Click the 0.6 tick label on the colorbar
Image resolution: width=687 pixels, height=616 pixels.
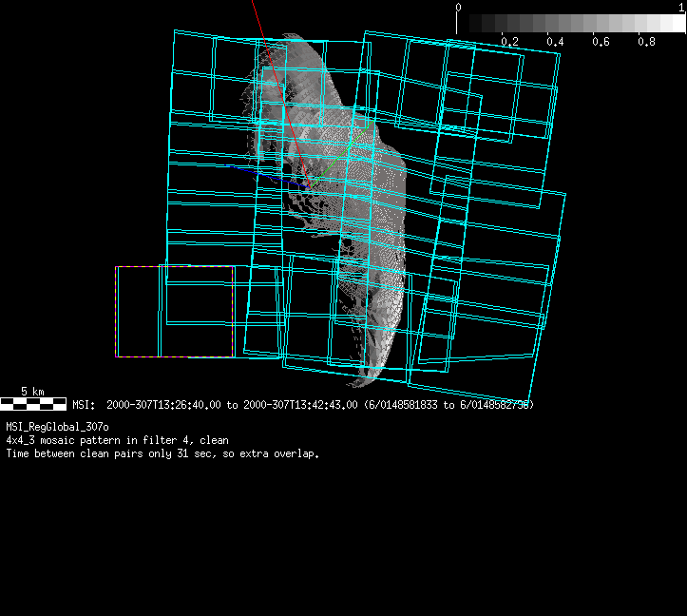coord(601,42)
